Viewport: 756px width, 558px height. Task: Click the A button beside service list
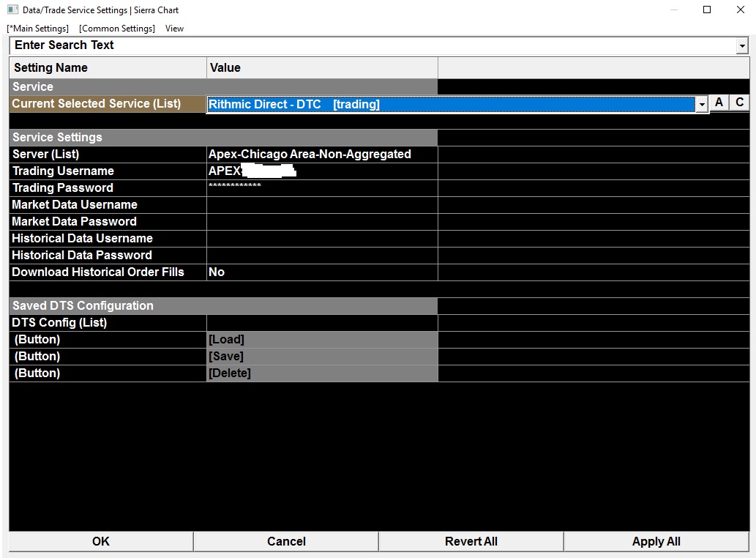719,103
